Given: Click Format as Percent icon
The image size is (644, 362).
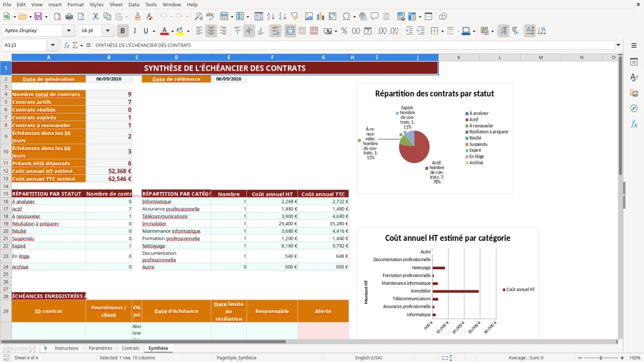Looking at the screenshot, I should point(344,31).
